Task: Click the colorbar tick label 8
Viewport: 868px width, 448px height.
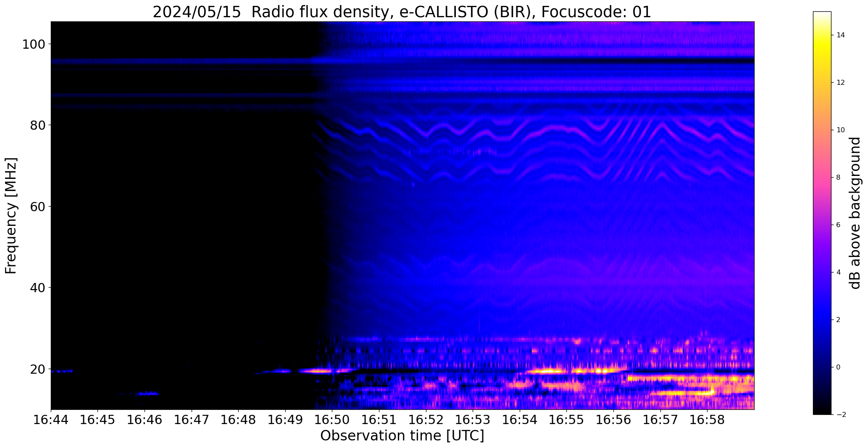Action: pyautogui.click(x=839, y=177)
